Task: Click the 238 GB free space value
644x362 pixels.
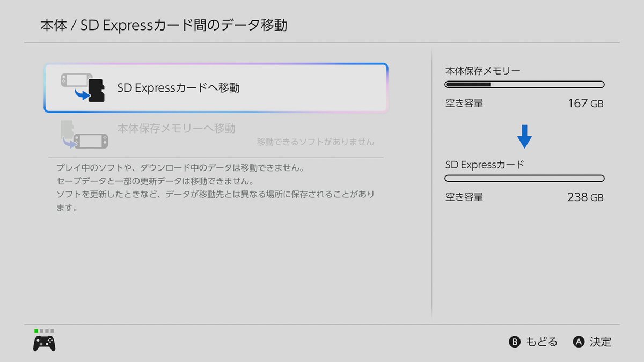Action: pos(585,197)
